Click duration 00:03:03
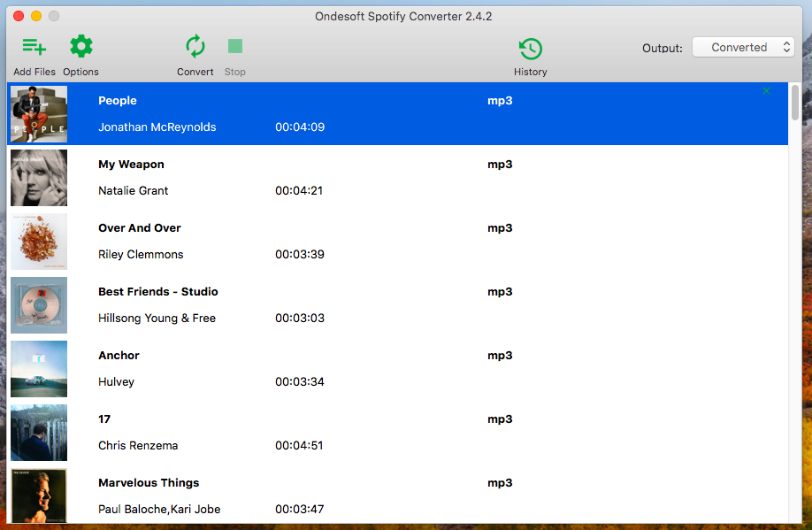The height and width of the screenshot is (530, 812). point(299,319)
